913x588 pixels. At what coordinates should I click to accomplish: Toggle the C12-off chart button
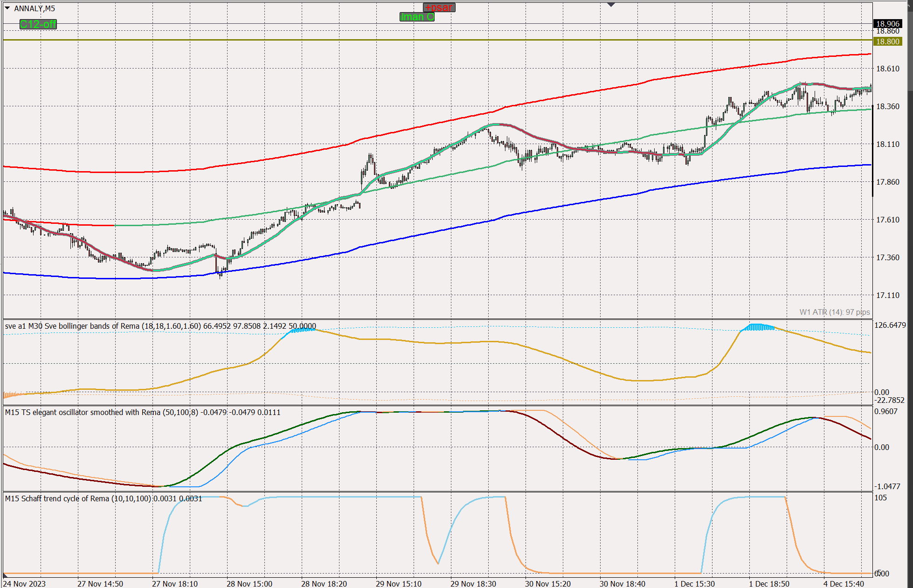[x=38, y=24]
